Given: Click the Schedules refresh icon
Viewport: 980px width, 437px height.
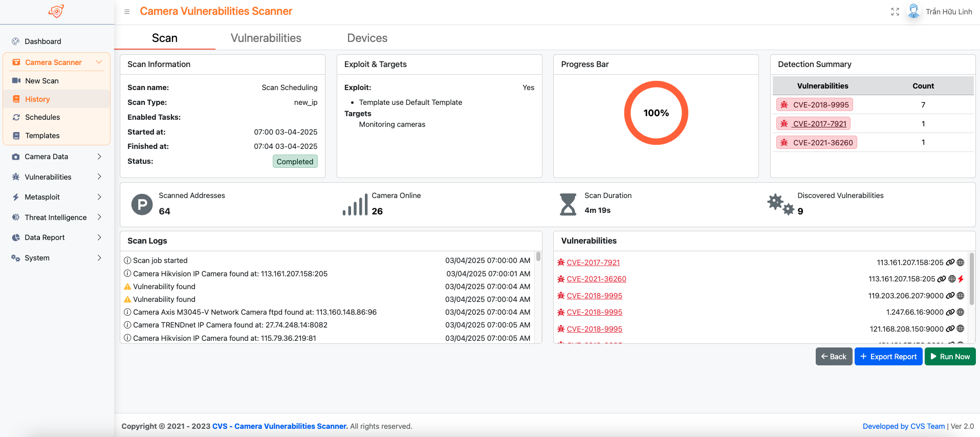Looking at the screenshot, I should pyautogui.click(x=16, y=117).
